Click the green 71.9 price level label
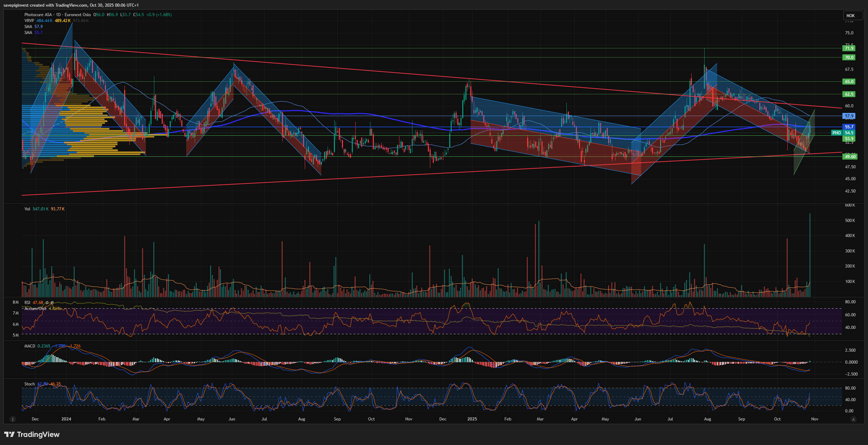The image size is (868, 445). point(849,48)
